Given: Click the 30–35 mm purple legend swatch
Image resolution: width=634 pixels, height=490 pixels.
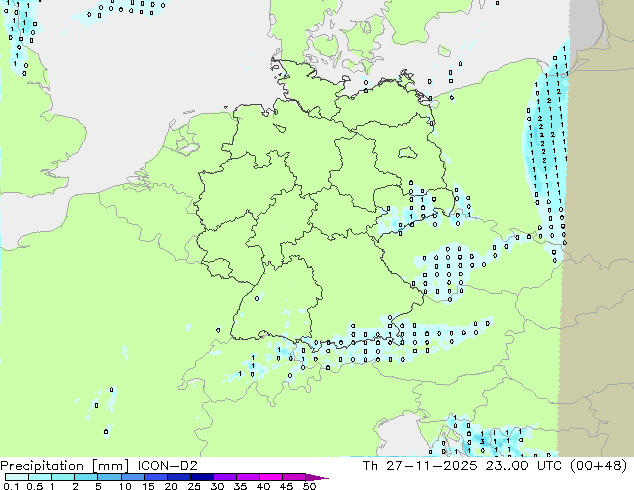Looking at the screenshot, I should pos(225,477).
